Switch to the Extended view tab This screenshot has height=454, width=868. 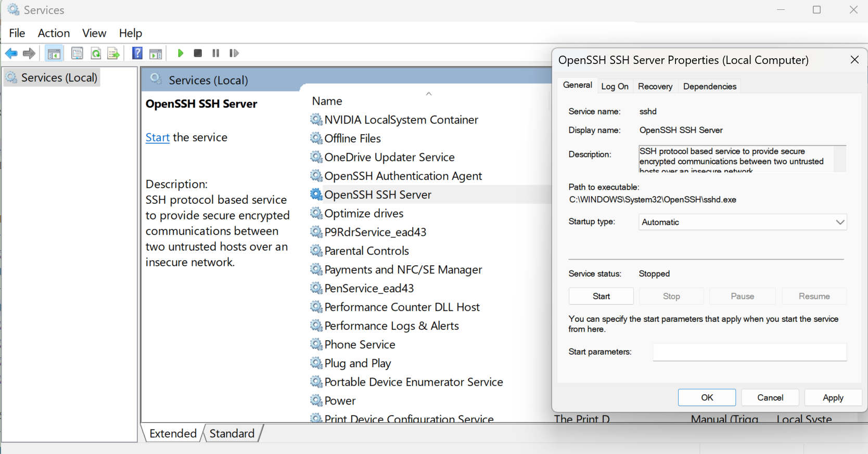[x=173, y=434]
